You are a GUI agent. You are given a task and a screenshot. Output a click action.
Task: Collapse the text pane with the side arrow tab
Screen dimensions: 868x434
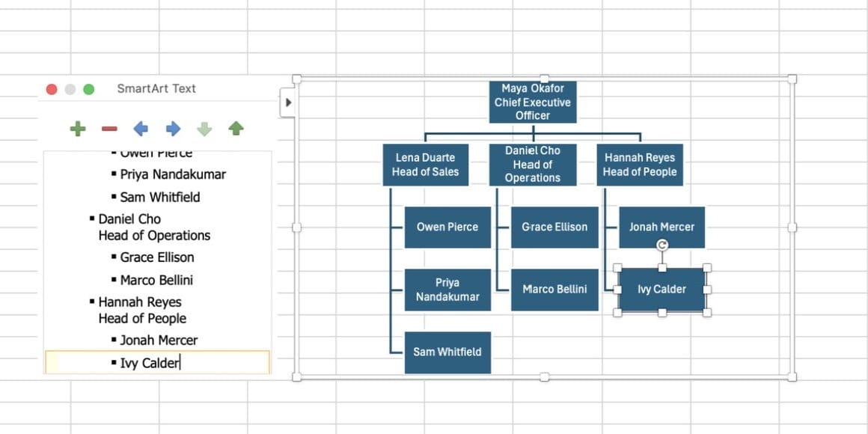288,103
